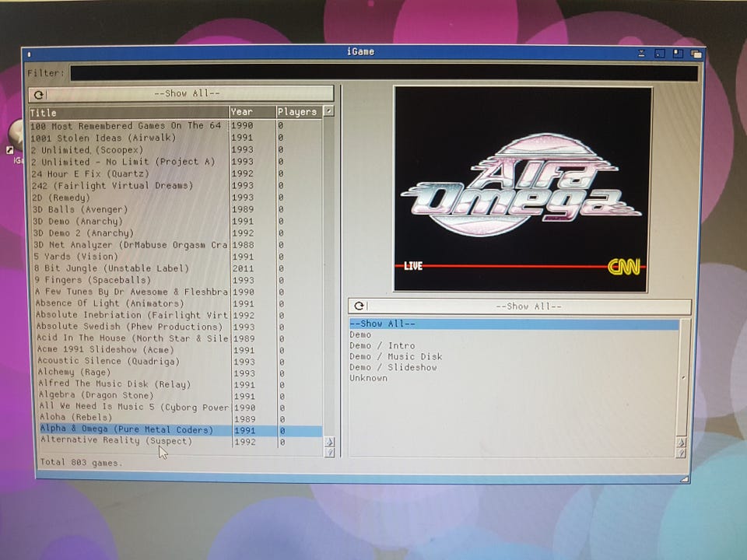The image size is (747, 560).
Task: Select 1001 Stolen Ideas (Airwalk)
Action: click(177, 138)
